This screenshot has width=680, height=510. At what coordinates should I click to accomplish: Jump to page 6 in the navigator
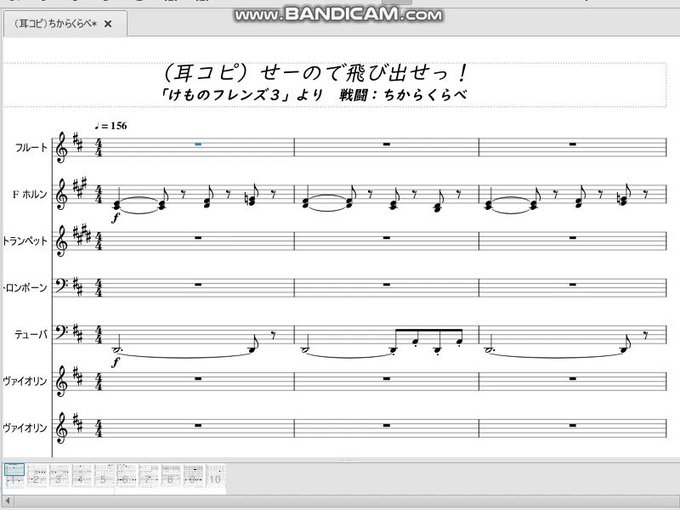tap(126, 476)
